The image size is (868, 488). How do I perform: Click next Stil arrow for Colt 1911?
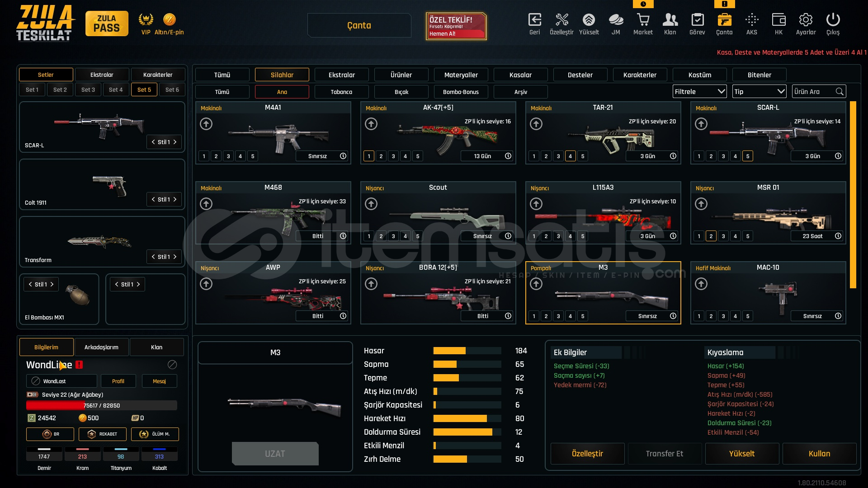point(175,199)
